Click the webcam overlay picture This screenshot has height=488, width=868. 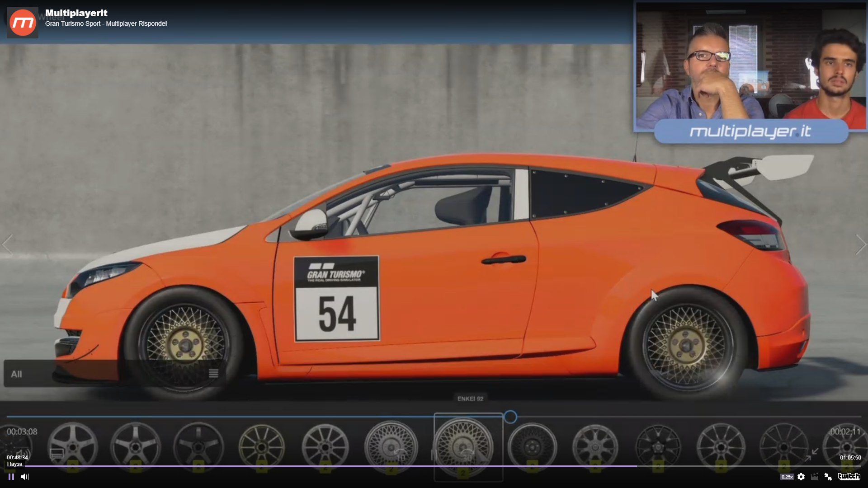coord(750,66)
